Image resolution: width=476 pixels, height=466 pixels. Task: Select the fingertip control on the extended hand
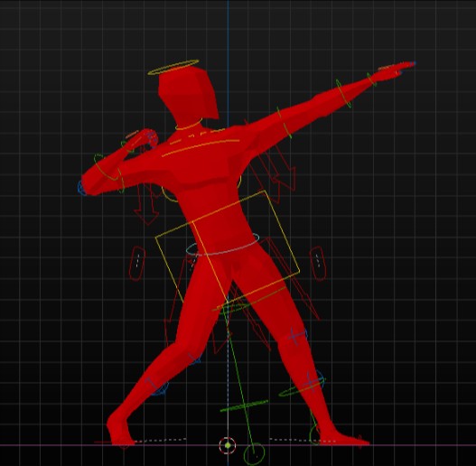(x=412, y=64)
